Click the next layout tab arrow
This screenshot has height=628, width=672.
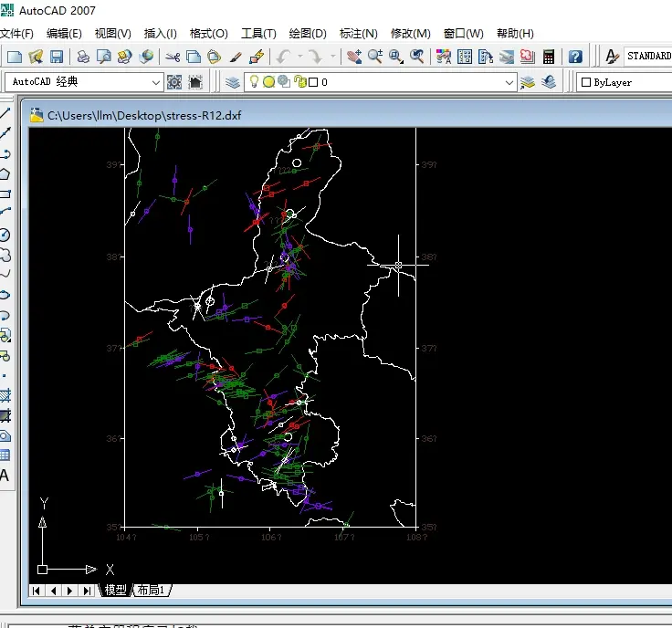tap(70, 591)
